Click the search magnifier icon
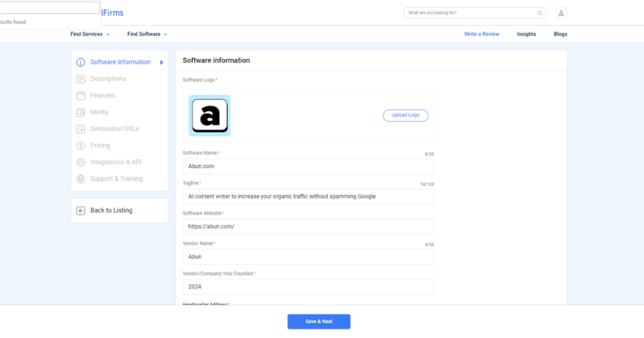This screenshot has width=644, height=338. (x=540, y=13)
